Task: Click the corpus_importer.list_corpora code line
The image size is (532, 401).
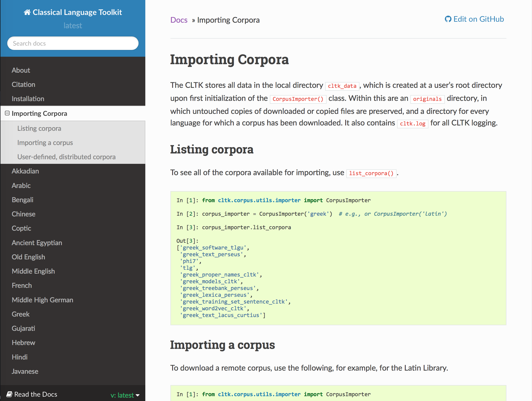Action: point(246,228)
